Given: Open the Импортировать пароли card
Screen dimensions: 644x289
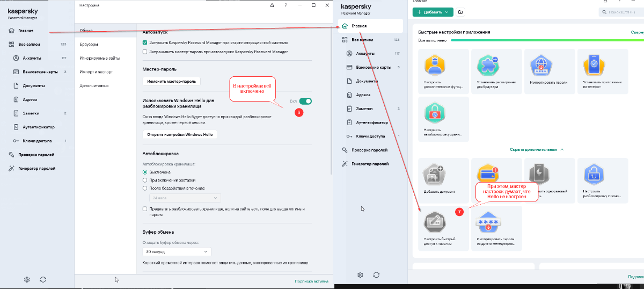Looking at the screenshot, I should (550, 71).
